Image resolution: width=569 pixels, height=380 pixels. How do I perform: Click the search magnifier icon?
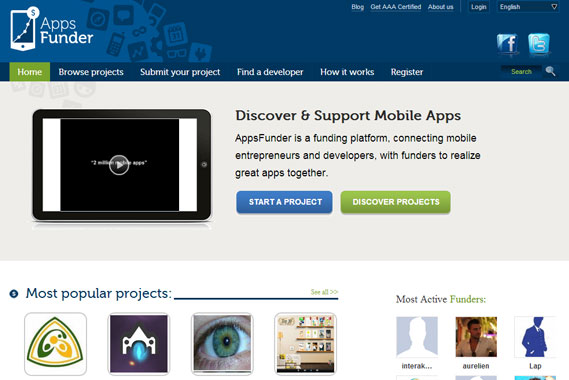(x=550, y=71)
